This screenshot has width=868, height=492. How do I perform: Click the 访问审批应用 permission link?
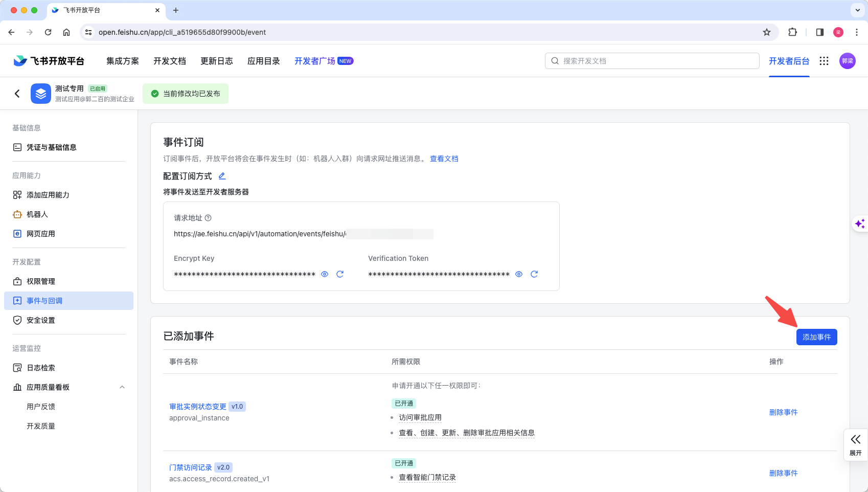click(420, 417)
